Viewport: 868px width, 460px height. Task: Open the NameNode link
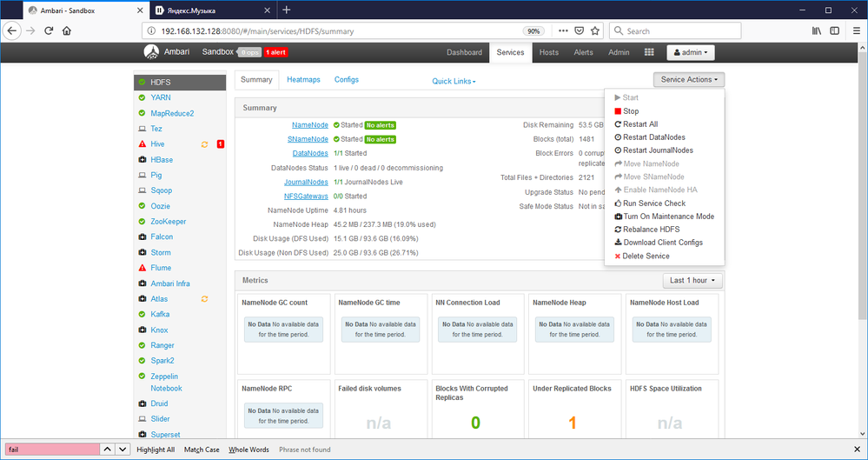(x=310, y=125)
